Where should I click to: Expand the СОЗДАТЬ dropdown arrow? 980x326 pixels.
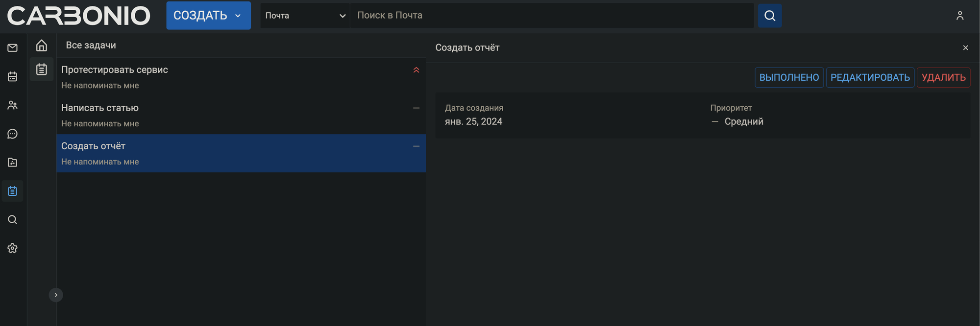coord(238,16)
